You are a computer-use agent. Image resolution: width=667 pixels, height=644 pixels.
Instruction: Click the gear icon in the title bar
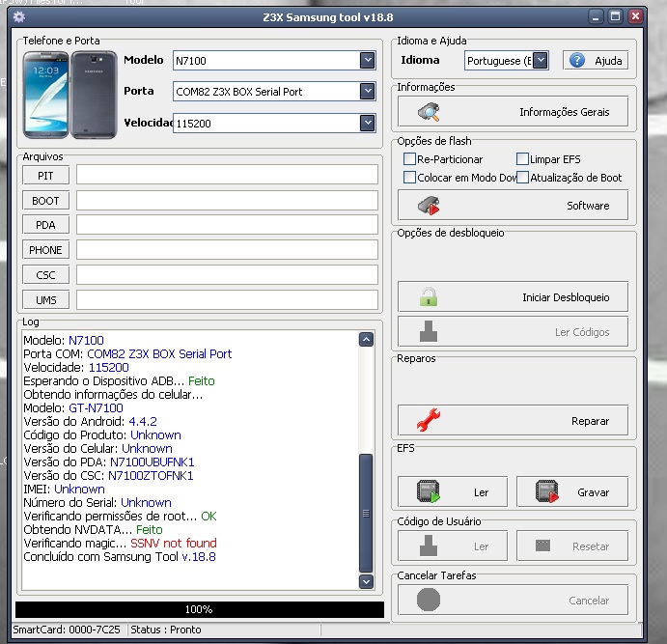[x=19, y=17]
